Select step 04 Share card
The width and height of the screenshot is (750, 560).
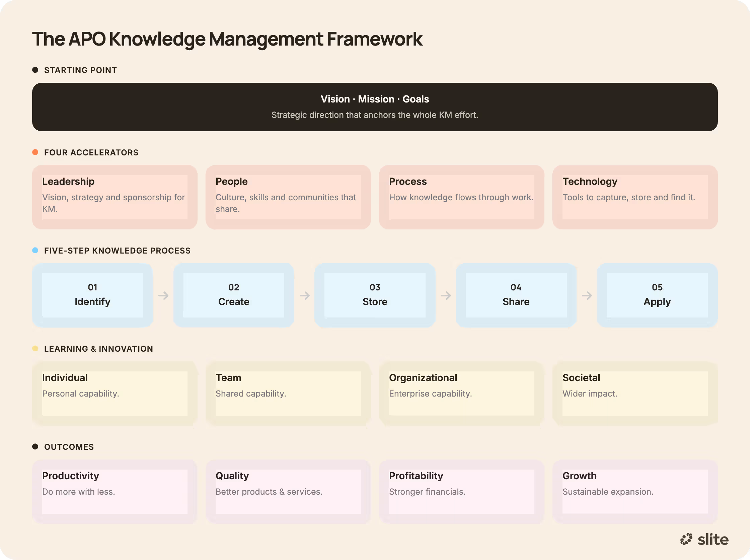516,295
